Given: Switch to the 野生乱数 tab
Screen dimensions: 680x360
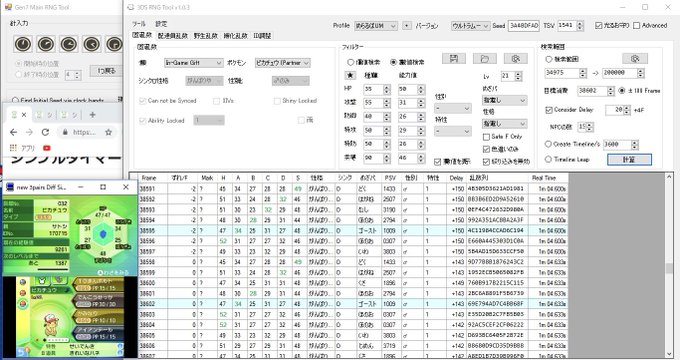Looking at the screenshot, I should (206, 36).
